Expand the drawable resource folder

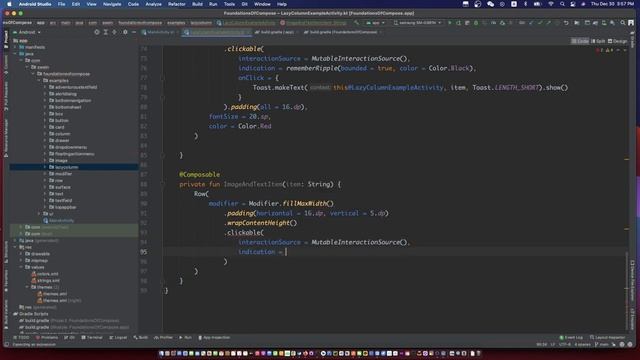(x=21, y=254)
